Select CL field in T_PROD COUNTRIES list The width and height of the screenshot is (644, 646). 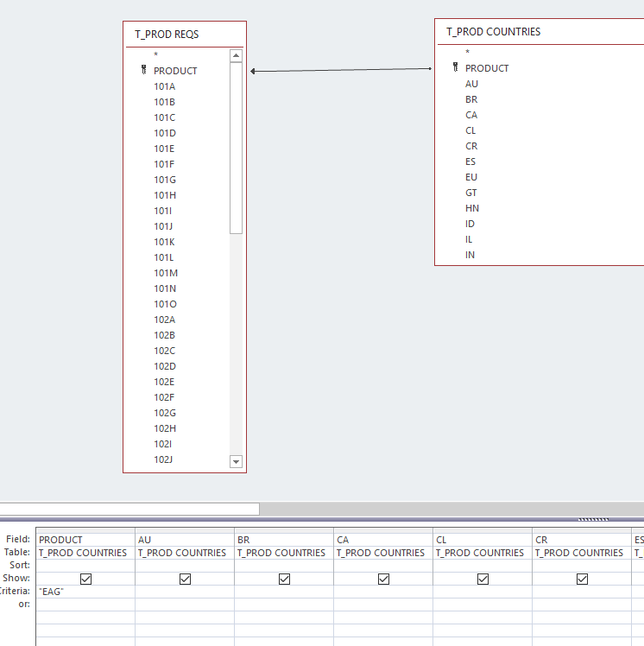[470, 130]
